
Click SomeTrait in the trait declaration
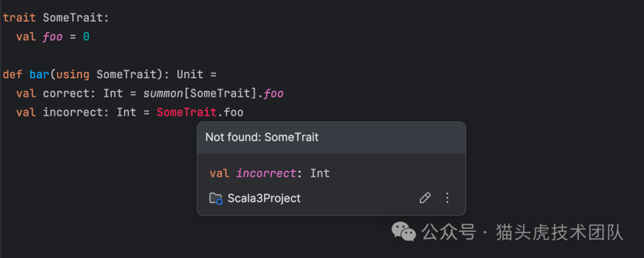coord(73,18)
